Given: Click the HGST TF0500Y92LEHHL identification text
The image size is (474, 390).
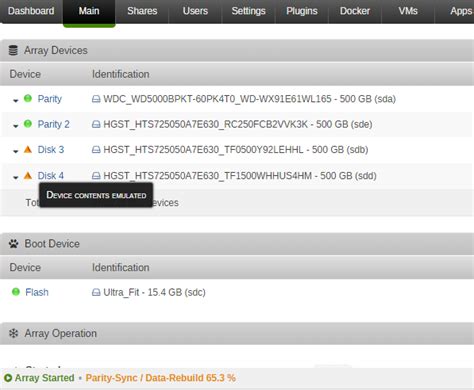Looking at the screenshot, I should pos(236,149).
